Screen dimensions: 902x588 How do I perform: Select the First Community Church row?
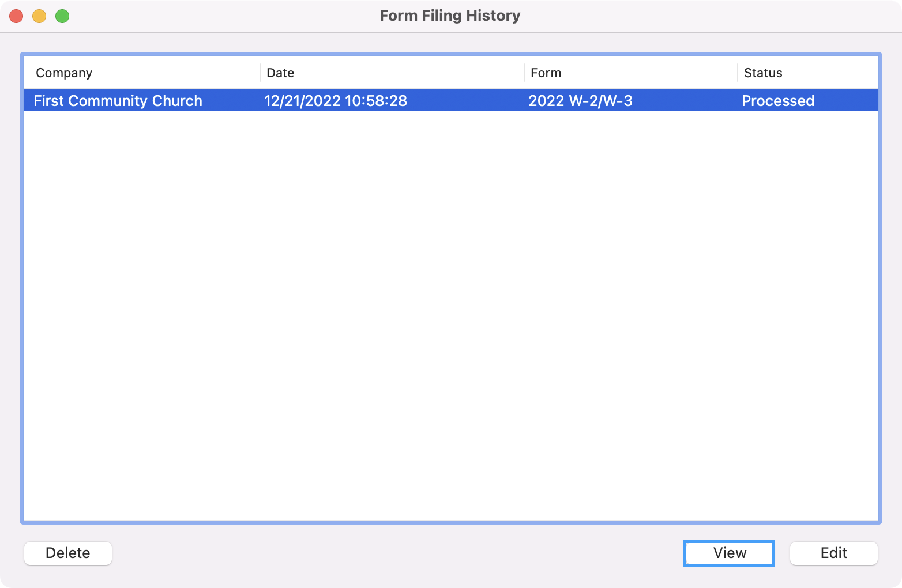(x=118, y=101)
